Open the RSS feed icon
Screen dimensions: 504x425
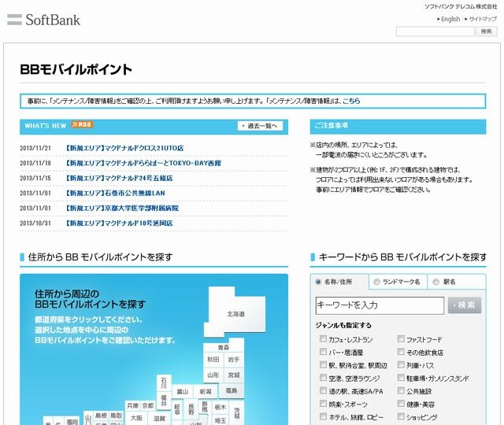click(82, 124)
